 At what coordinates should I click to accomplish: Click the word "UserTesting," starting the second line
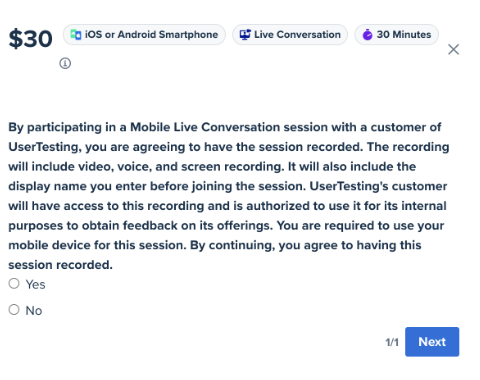pyautogui.click(x=45, y=147)
